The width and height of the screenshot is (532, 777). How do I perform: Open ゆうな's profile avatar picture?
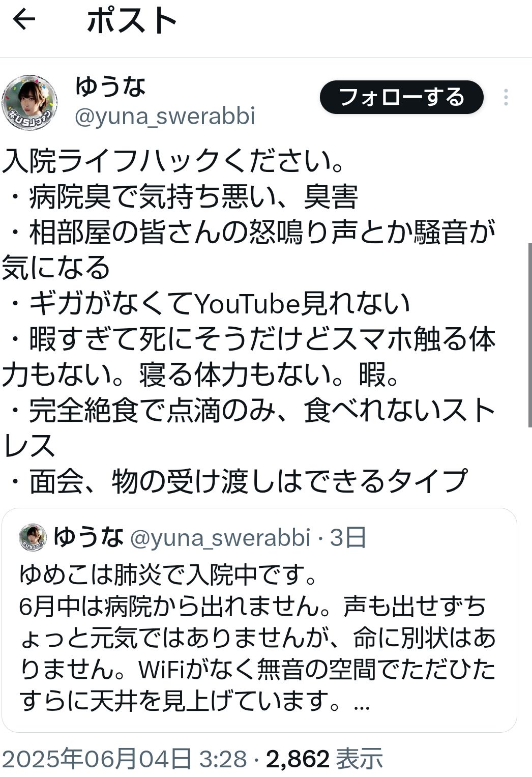30,103
